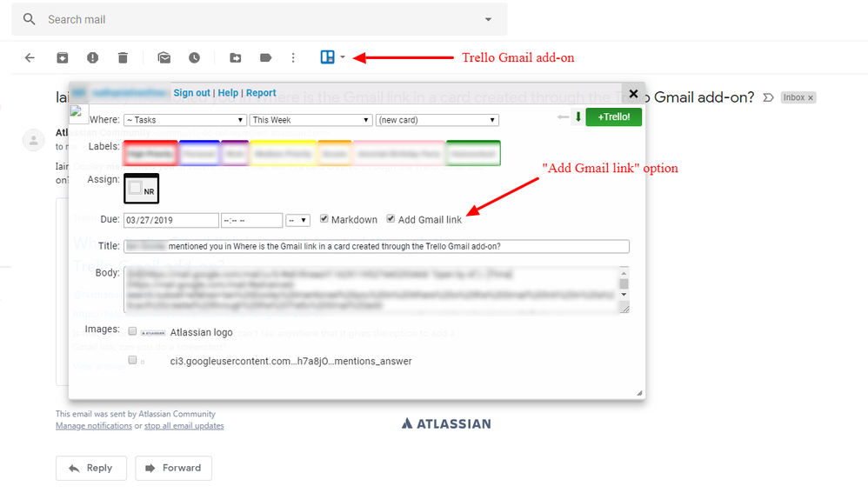This screenshot has width=868, height=493.
Task: Open More options three-dot menu
Action: click(293, 57)
